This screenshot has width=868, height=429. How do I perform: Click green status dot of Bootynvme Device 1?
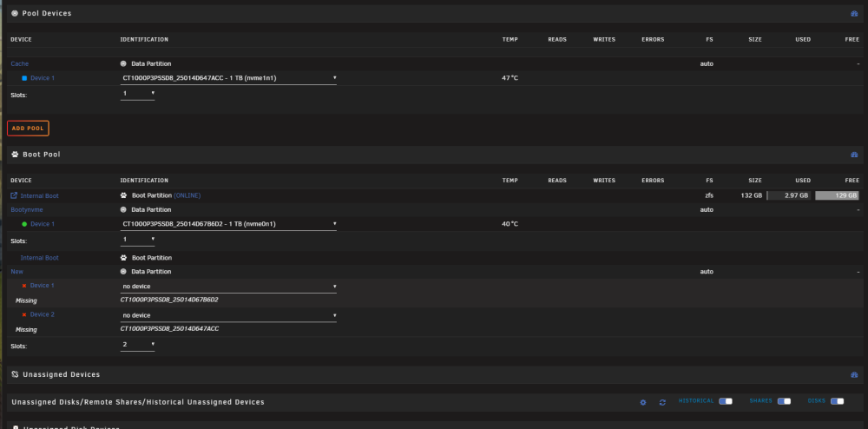[x=24, y=224]
